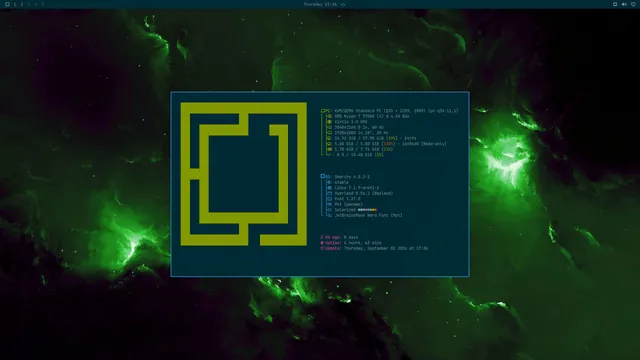The height and width of the screenshot is (360, 640).
Task: Select the Virtio 1.0 GPU line
Action: (x=351, y=122)
